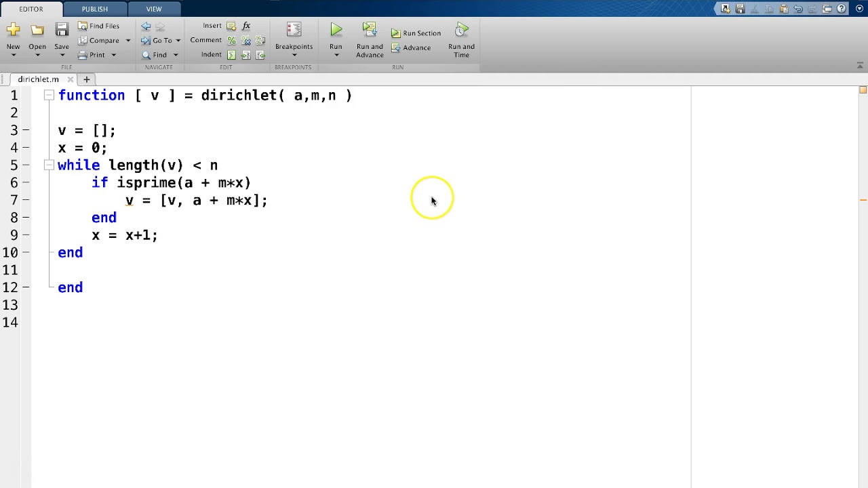Click the insert function fx icon
868x488 pixels.
point(246,26)
